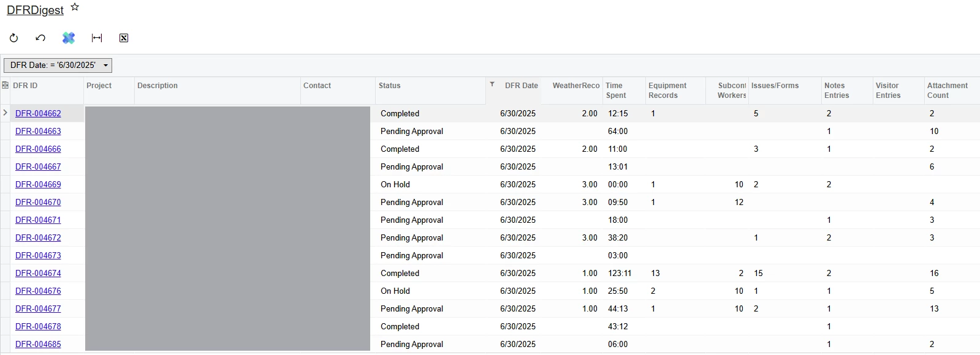This screenshot has height=355, width=980.
Task: Open link DFR-004678
Action: coord(38,326)
